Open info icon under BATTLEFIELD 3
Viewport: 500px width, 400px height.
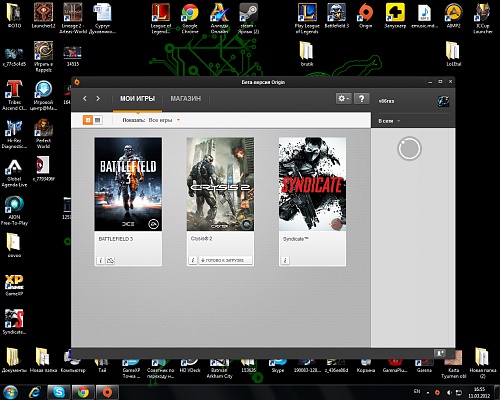point(100,260)
